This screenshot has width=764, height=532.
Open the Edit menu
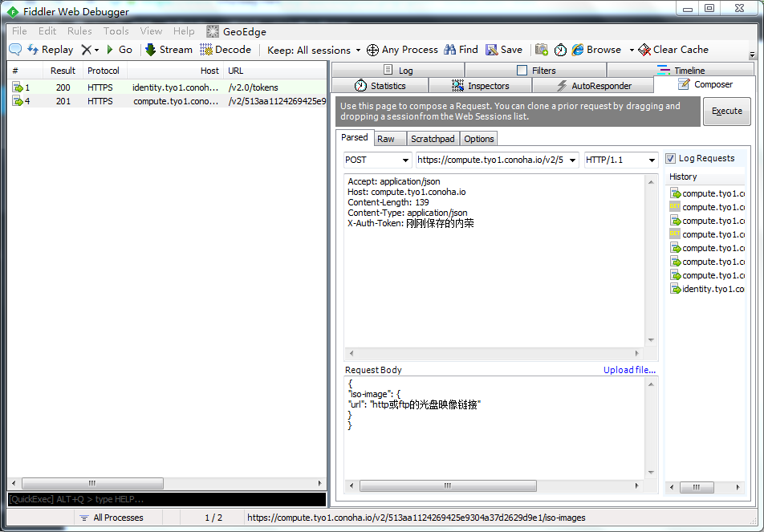click(x=47, y=31)
